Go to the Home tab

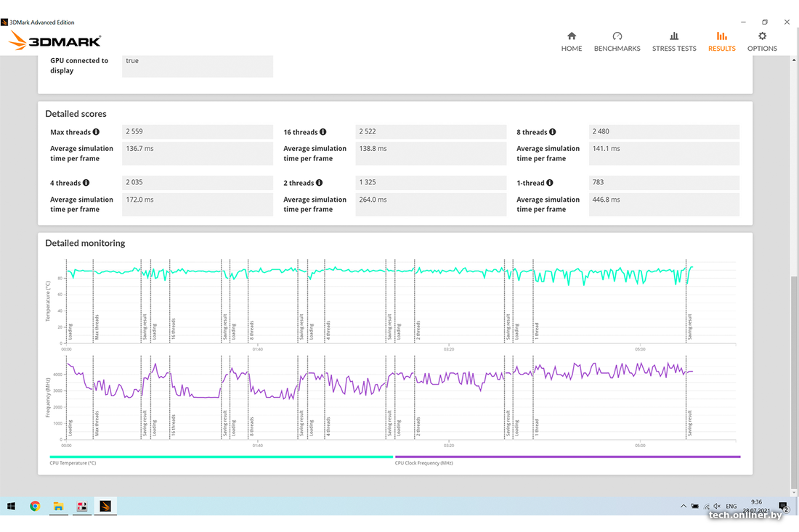(572, 41)
